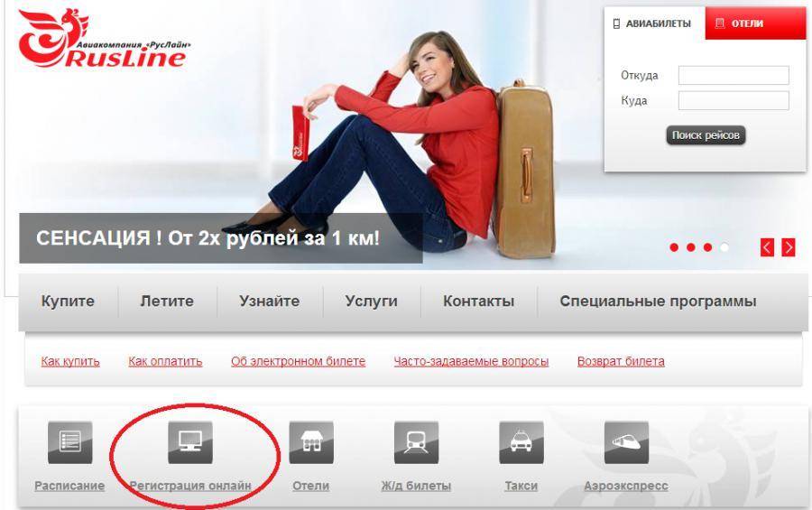
Task: Go to previous banner slide arrow
Action: [x=768, y=247]
